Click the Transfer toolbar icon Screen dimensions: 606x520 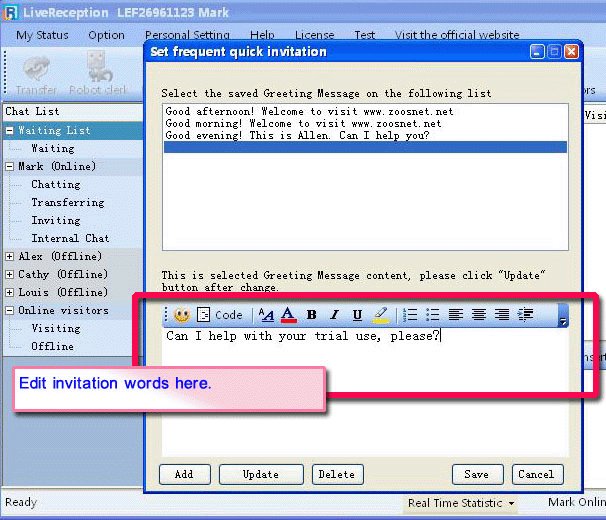tap(36, 75)
